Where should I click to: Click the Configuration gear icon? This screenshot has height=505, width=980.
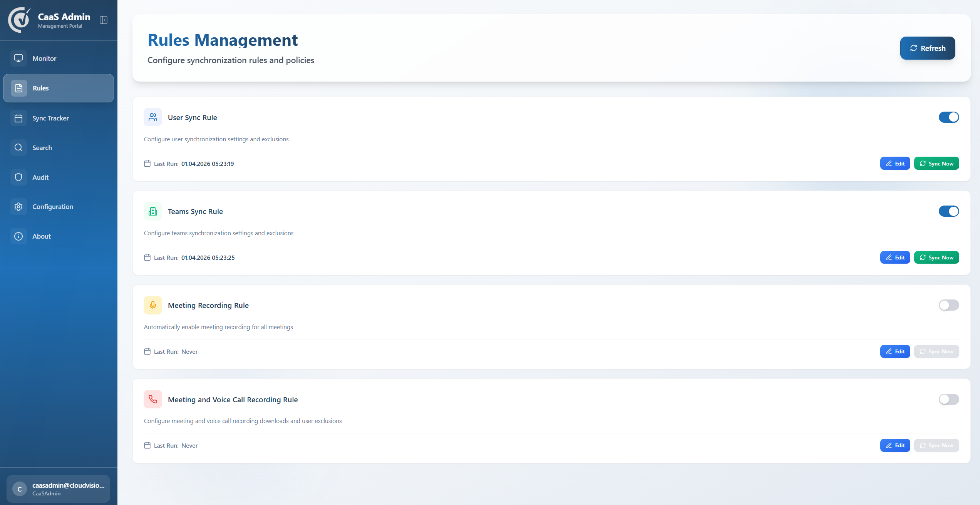(x=18, y=207)
